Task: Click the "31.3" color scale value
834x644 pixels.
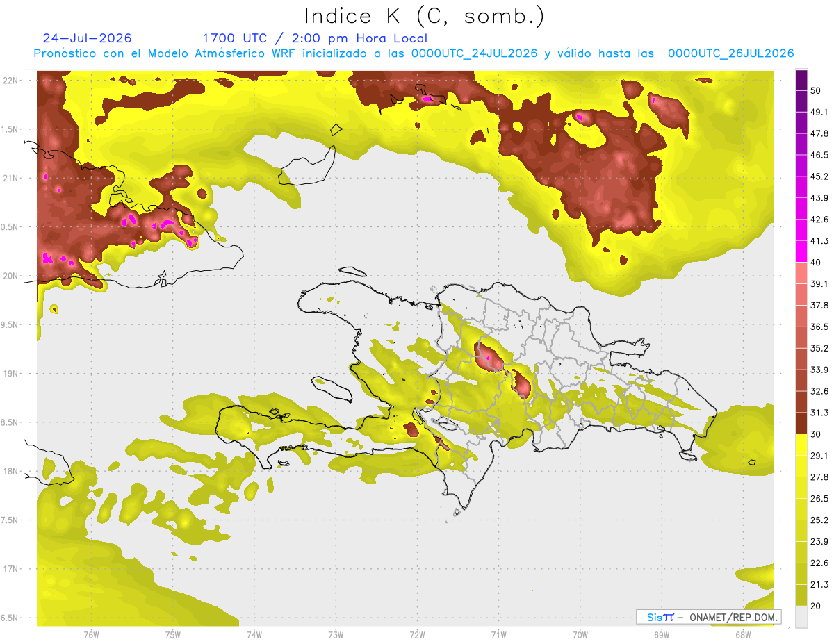Action: point(819,413)
